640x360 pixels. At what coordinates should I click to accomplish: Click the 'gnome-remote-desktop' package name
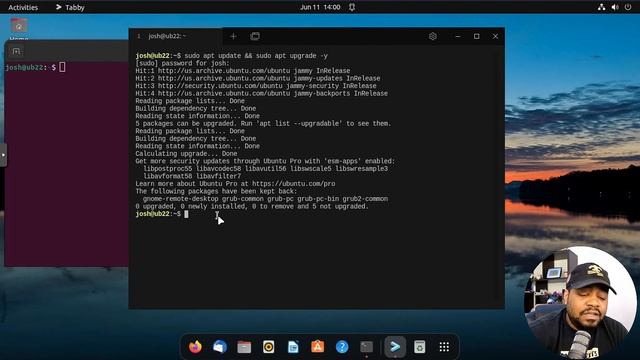tap(180, 199)
